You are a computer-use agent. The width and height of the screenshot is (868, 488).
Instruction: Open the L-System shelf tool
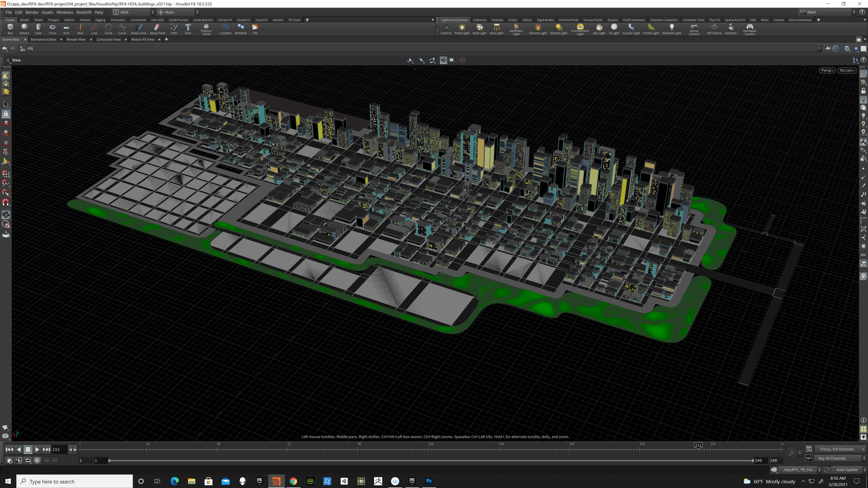225,29
